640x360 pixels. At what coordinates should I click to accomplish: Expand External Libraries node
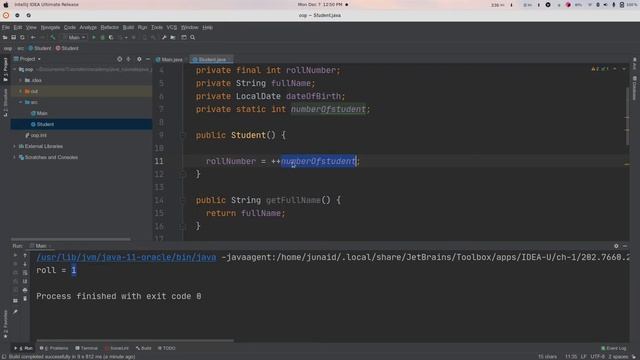[x=15, y=146]
